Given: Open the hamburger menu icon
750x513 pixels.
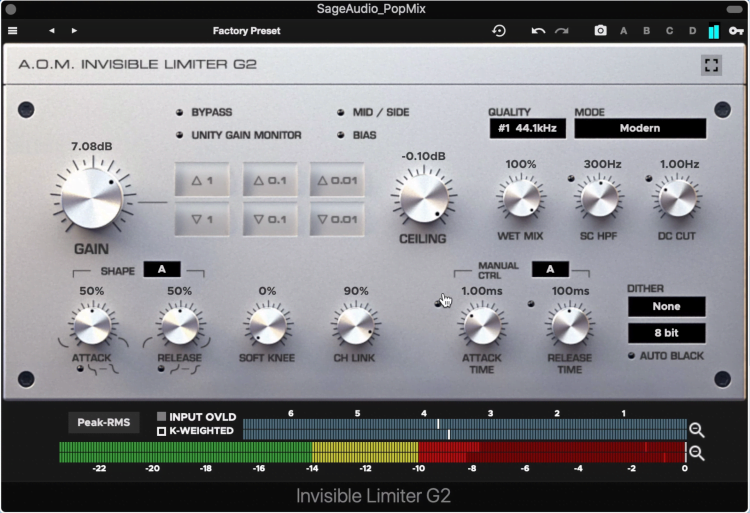Looking at the screenshot, I should [12, 31].
